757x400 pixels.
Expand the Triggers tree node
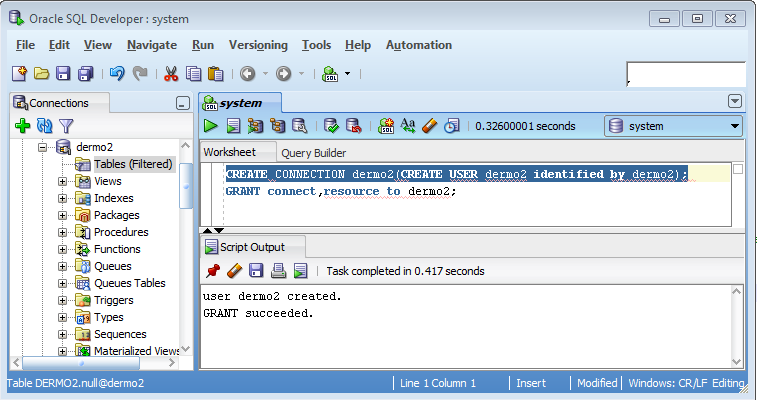click(62, 300)
